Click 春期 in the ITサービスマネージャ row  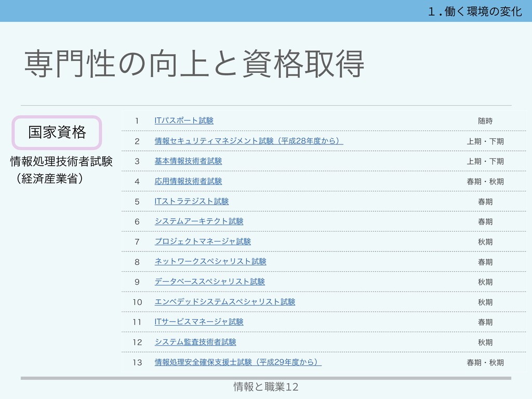(485, 322)
